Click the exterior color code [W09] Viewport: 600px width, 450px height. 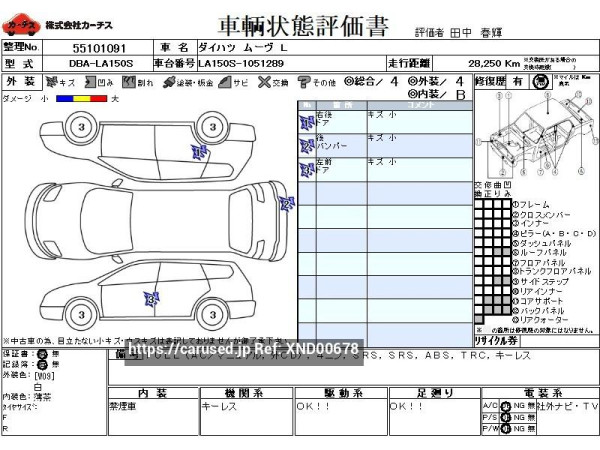coord(44,376)
